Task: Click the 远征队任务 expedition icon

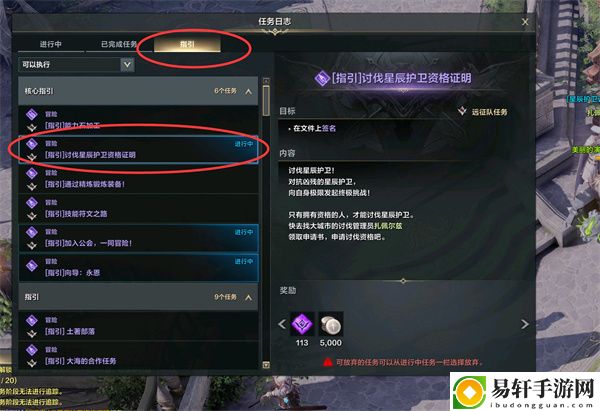Action: pyautogui.click(x=462, y=111)
